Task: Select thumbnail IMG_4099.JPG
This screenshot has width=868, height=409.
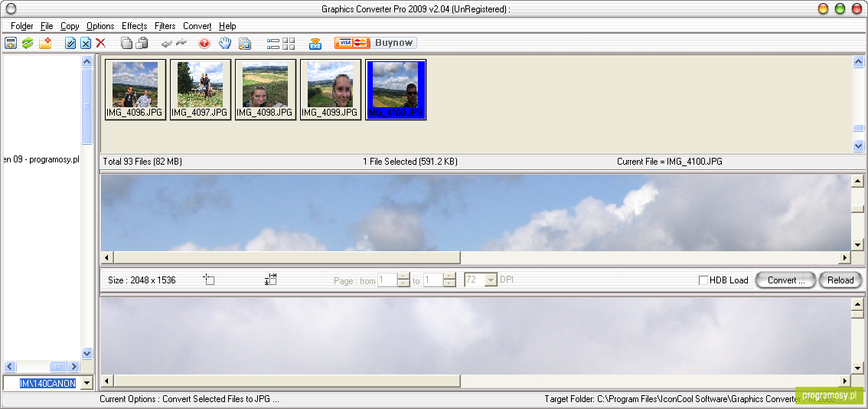Action: pos(331,89)
